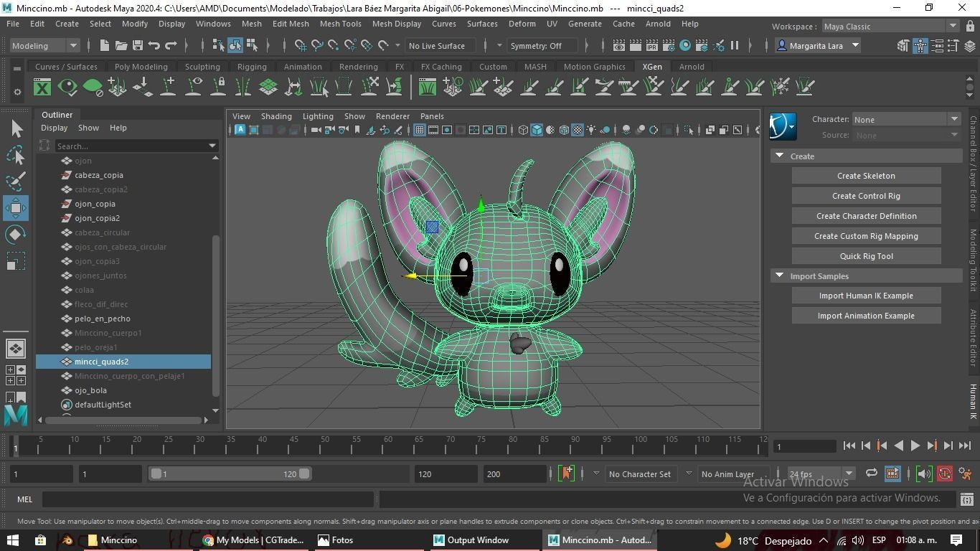
Task: Select the Paint Selection tool in the toolbox
Action: 15,182
